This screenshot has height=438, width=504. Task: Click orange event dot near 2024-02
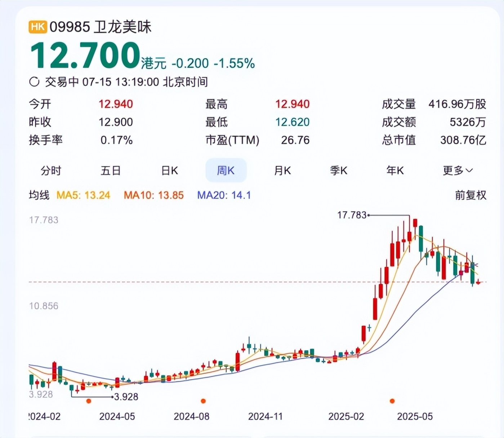(x=89, y=401)
